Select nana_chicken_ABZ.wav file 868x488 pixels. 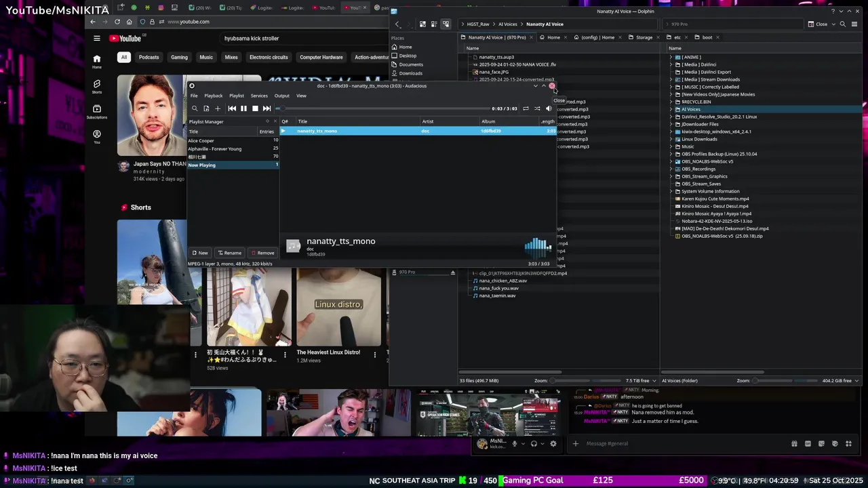point(503,281)
